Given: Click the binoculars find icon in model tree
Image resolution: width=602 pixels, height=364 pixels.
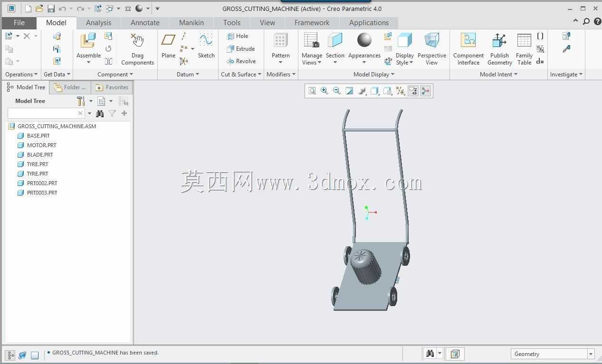Looking at the screenshot, I should point(100,113).
